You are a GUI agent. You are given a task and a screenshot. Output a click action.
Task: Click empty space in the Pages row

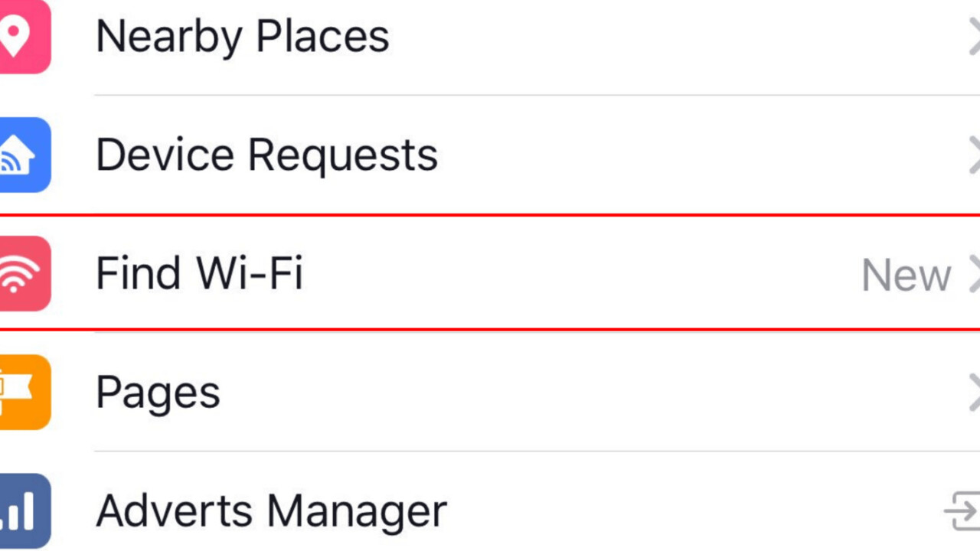coord(574,392)
